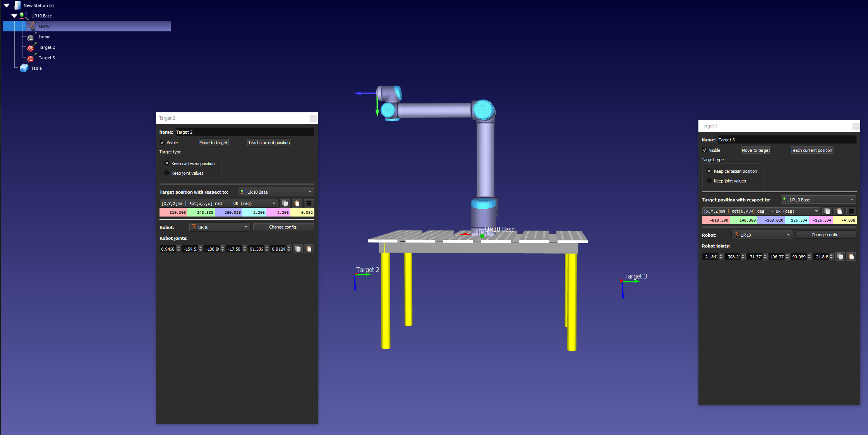Open the pose format dropdown showing UR (deg)

(x=761, y=211)
